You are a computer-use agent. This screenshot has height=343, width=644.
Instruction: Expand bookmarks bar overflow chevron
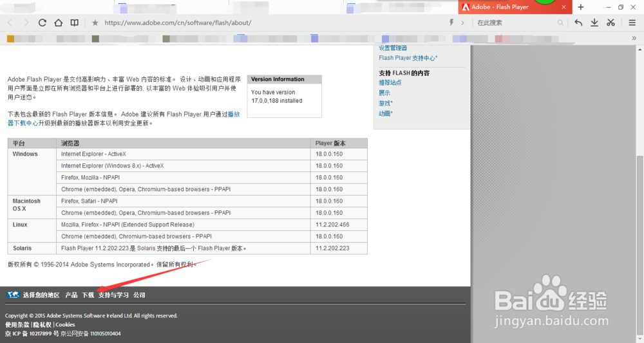coord(634,38)
